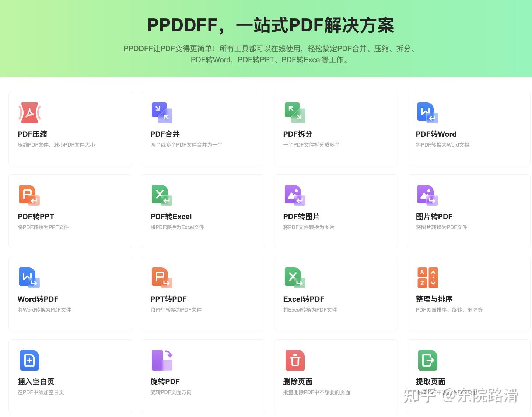
Task: Open the PDF合并 merge icon
Action: pyautogui.click(x=162, y=113)
